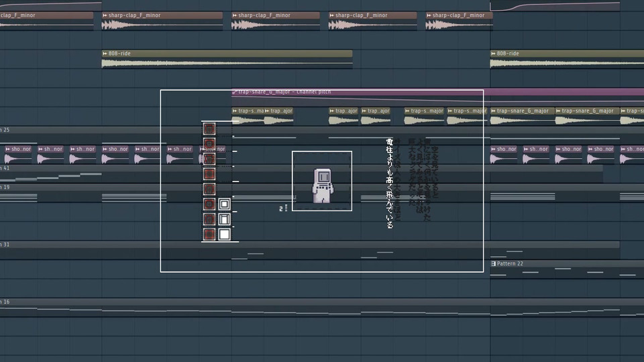Click the automation curve clip at top right
644x362 pixels.
555,6
